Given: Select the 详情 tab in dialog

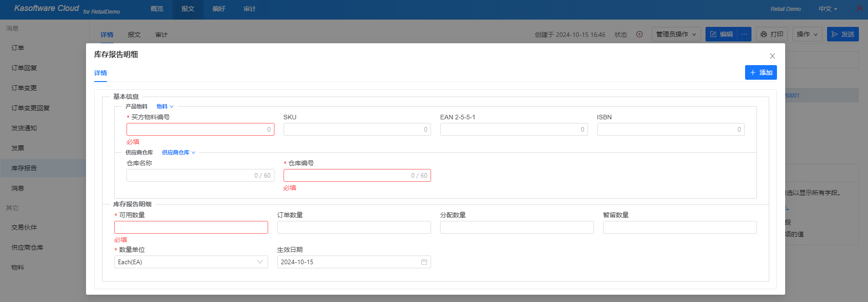Looking at the screenshot, I should point(101,73).
